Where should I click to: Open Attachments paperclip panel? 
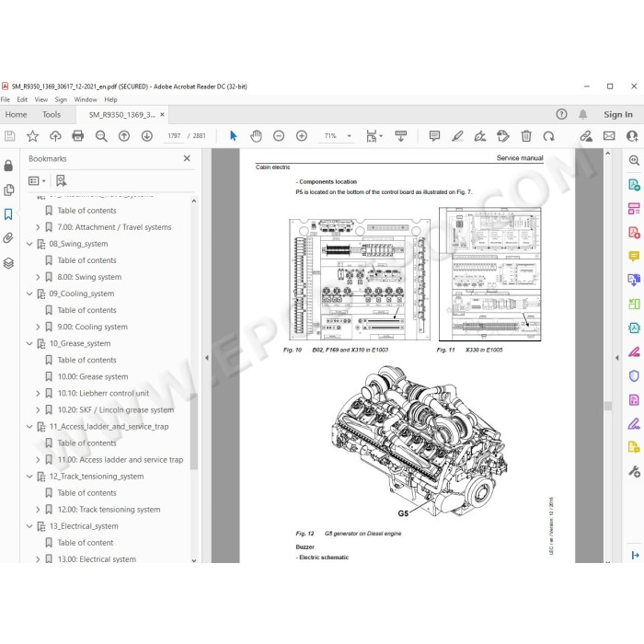point(8,237)
